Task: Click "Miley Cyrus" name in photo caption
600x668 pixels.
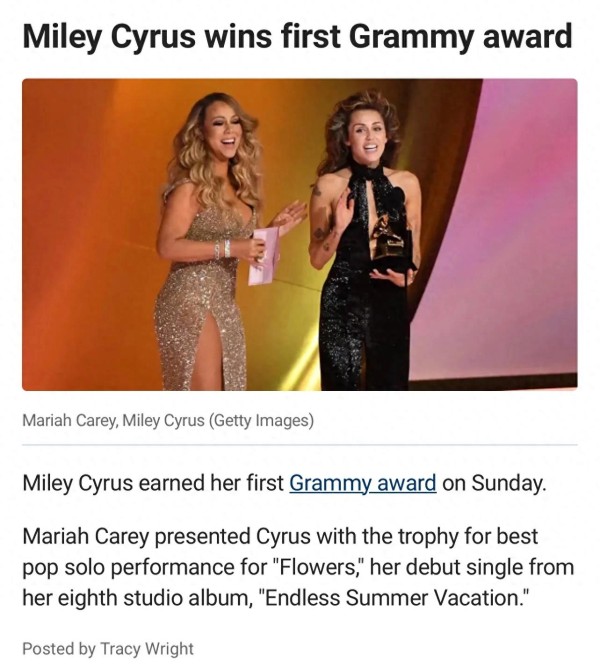Action: click(x=164, y=420)
